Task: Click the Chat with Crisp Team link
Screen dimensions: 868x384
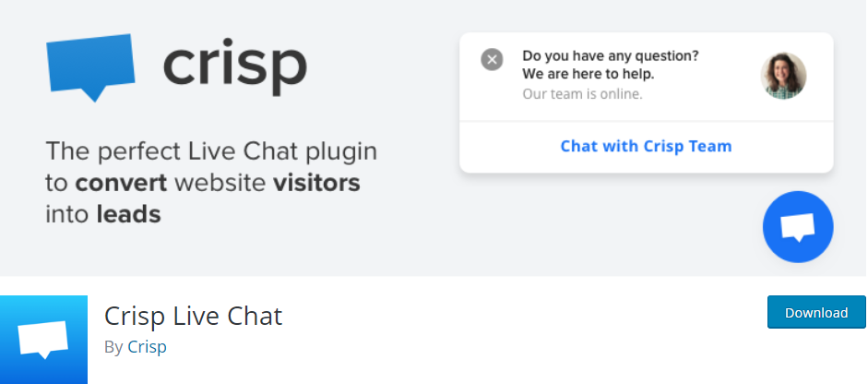Action: (x=646, y=146)
